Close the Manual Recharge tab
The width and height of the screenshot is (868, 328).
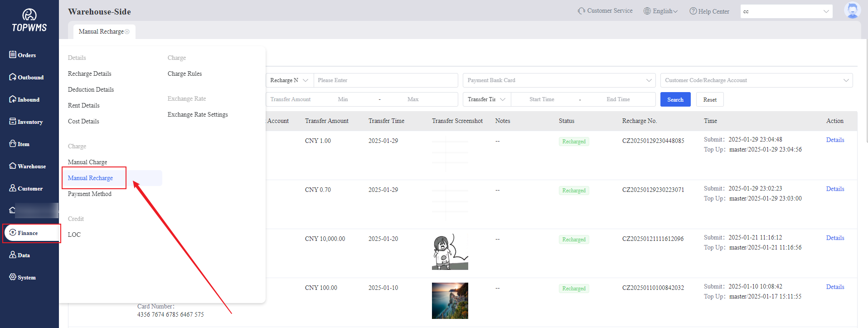tap(127, 32)
